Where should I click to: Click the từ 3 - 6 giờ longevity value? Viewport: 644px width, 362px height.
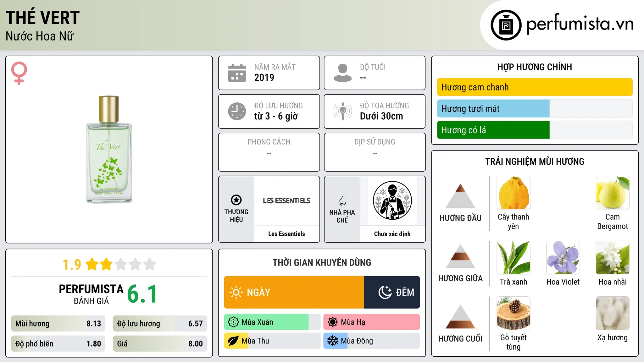(x=276, y=116)
